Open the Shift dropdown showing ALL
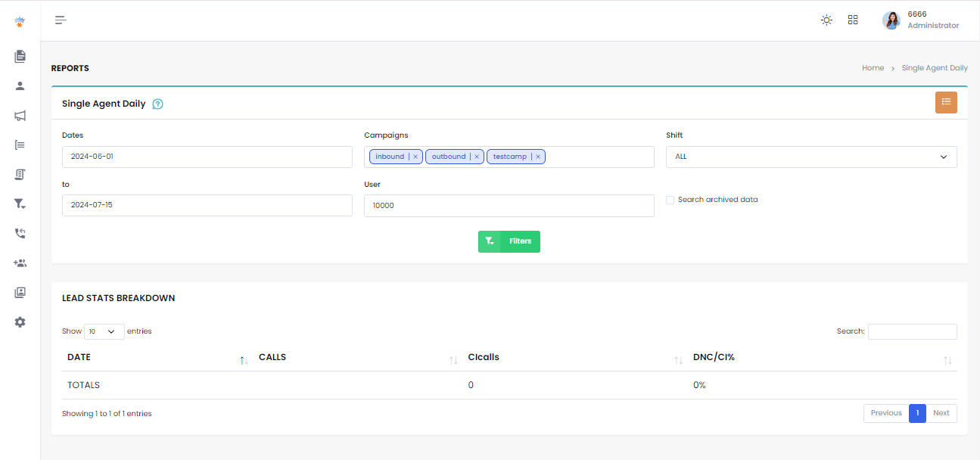This screenshot has height=460, width=980. pos(811,157)
